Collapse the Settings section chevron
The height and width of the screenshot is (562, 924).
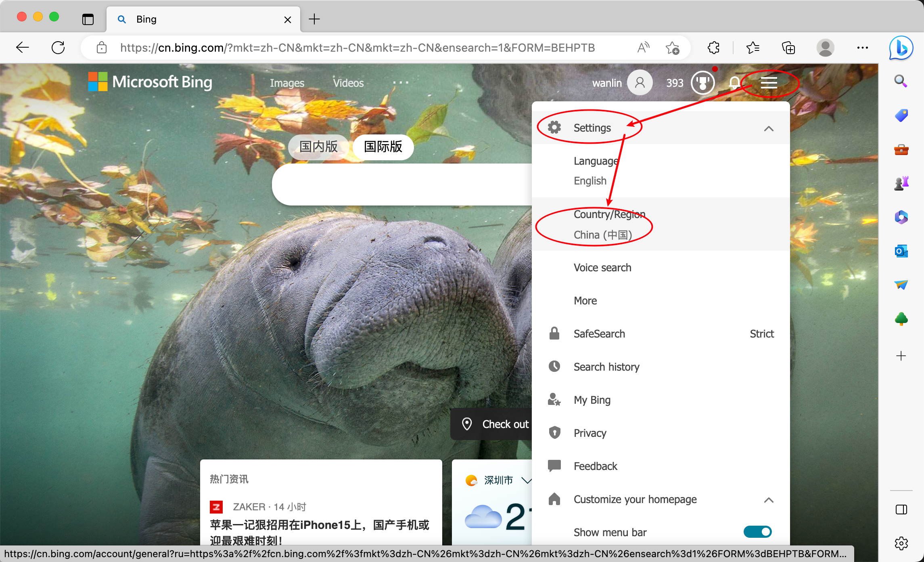coord(769,128)
